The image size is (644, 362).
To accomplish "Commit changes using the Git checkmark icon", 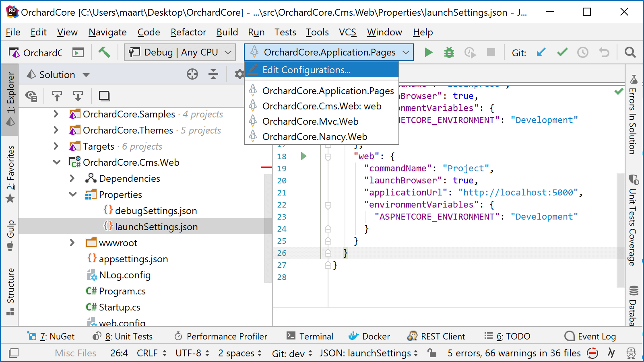I will [x=562, y=52].
